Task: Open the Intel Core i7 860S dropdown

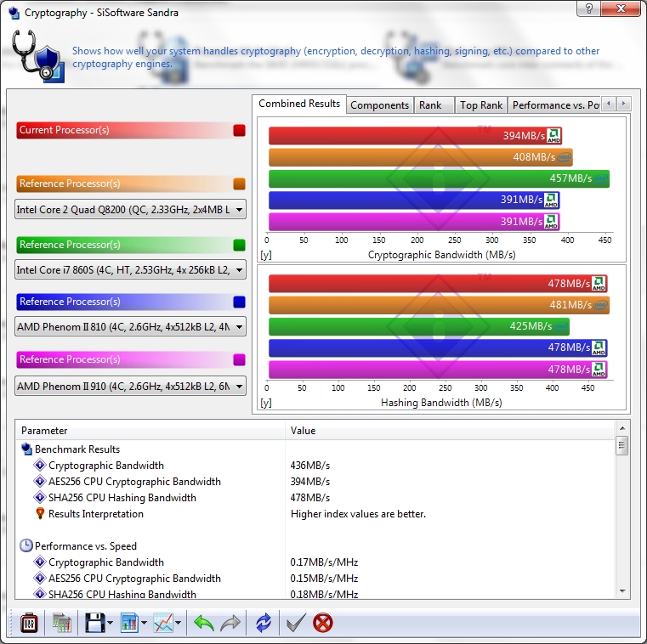Action: [x=130, y=269]
